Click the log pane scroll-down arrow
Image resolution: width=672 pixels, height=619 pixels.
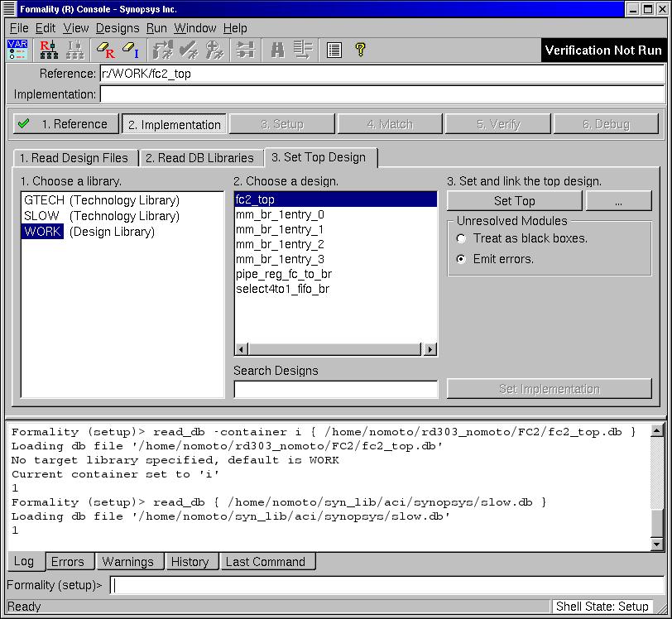(656, 544)
